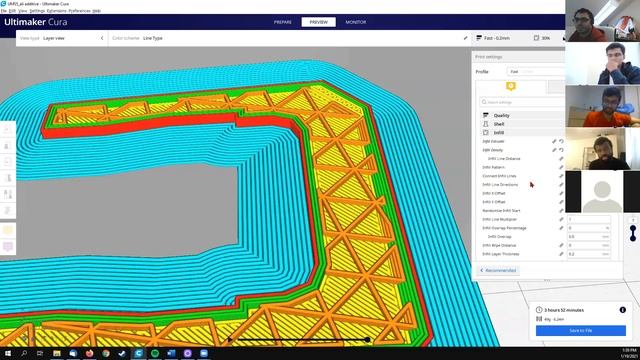This screenshot has height=360, width=640.
Task: Collapse the Infill settings section
Action: pos(521,133)
